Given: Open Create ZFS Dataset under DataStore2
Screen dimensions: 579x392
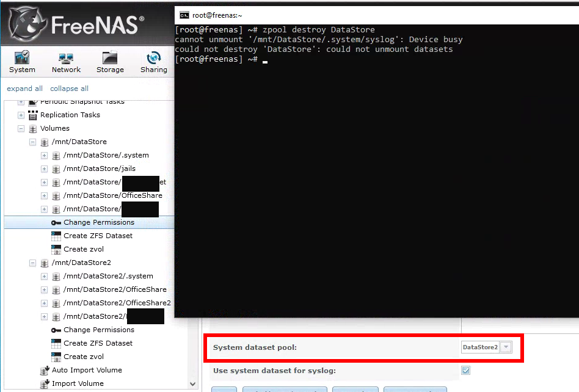Looking at the screenshot, I should [x=98, y=343].
